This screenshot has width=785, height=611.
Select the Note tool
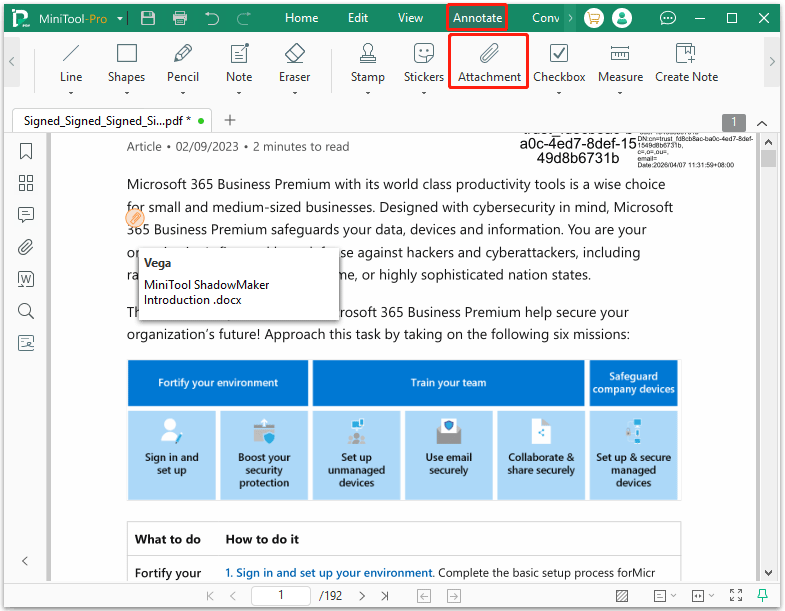click(x=239, y=63)
